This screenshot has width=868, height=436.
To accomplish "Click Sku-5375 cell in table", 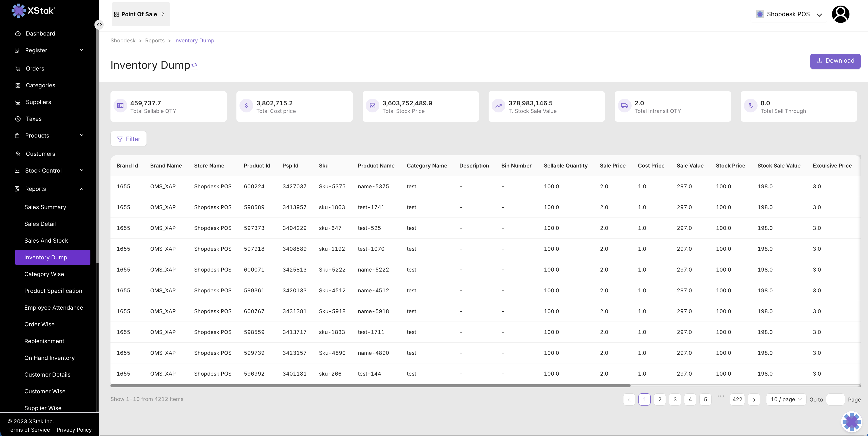I will 332,187.
